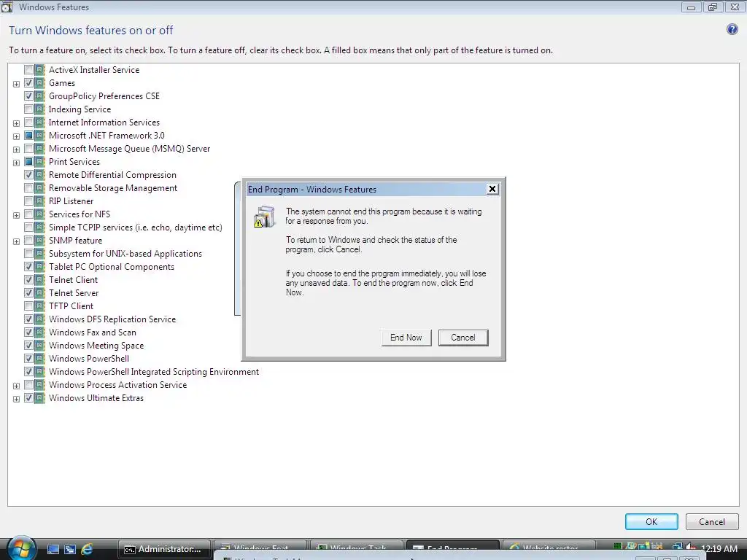The width and height of the screenshot is (747, 560).
Task: Check Simple TCPIP services checkbox
Action: (28, 227)
